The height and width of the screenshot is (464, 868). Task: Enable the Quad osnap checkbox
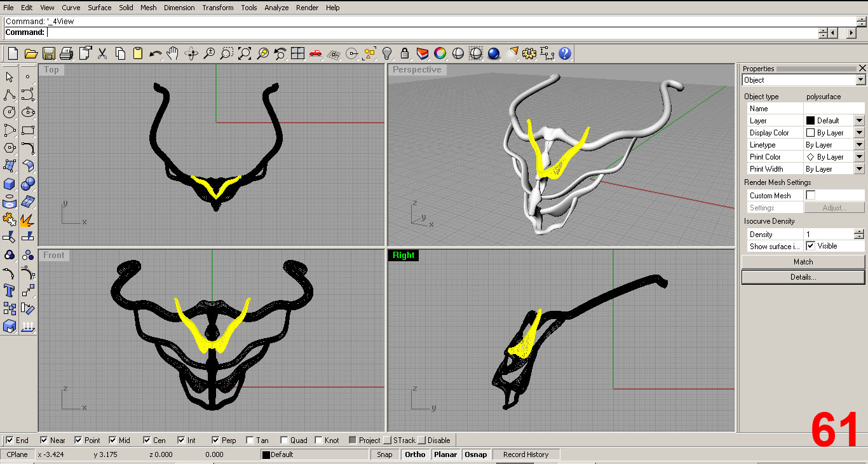[284, 440]
